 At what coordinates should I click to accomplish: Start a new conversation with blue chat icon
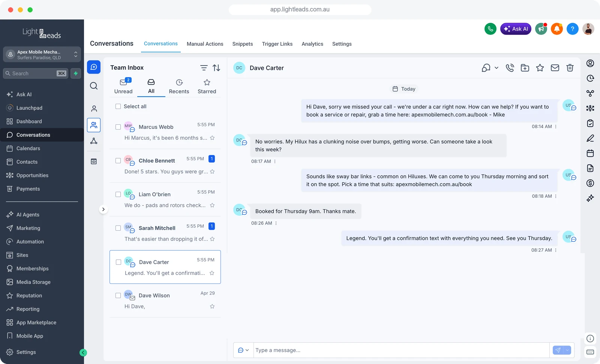(94, 67)
